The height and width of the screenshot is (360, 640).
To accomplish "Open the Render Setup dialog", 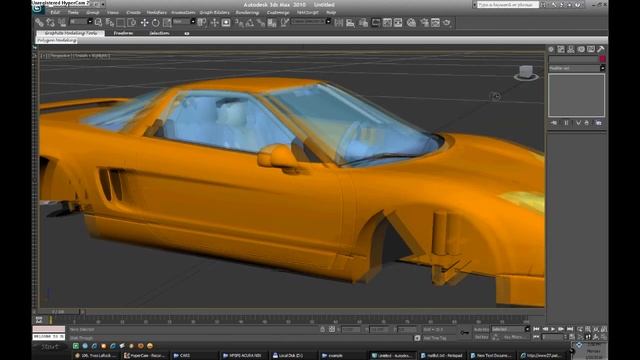I will point(424,22).
